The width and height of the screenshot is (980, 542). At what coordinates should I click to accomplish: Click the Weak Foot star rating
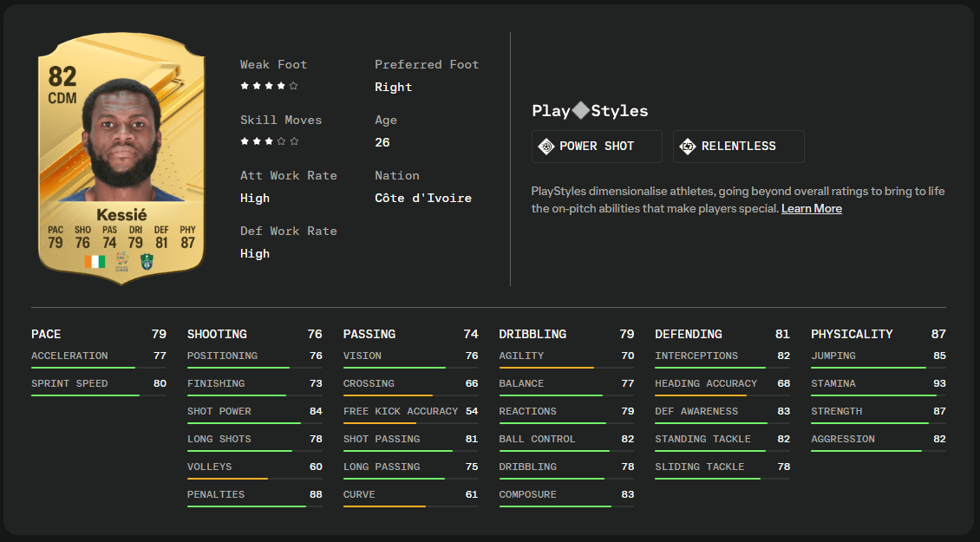coord(269,86)
